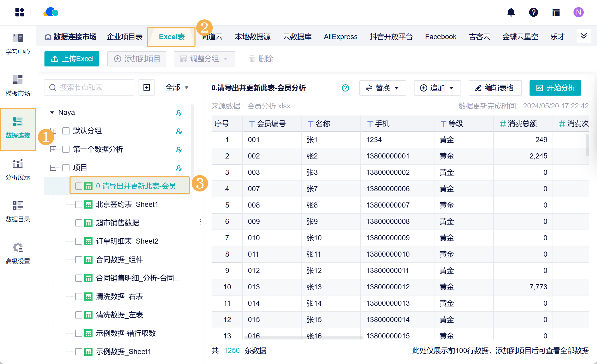Open the 全部 filter dropdown

pyautogui.click(x=177, y=87)
